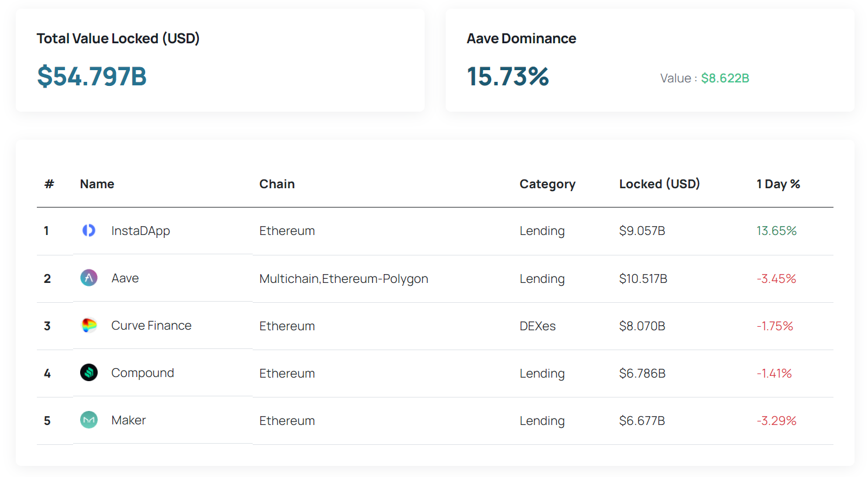Click the Compound logo icon

89,372
